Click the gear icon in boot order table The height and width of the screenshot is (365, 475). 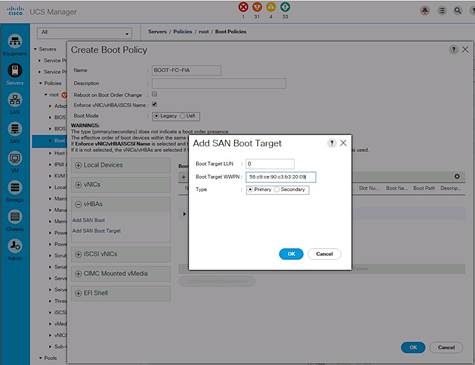[457, 176]
